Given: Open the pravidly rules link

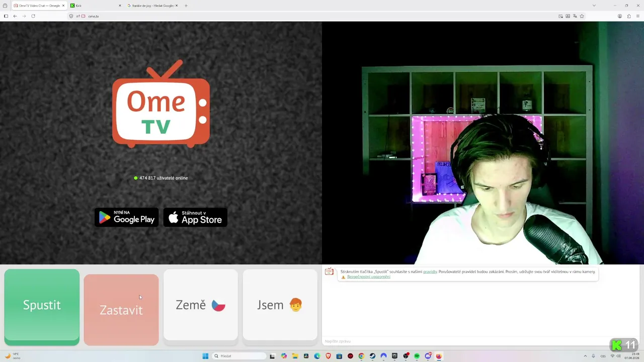Looking at the screenshot, I should pyautogui.click(x=430, y=271).
